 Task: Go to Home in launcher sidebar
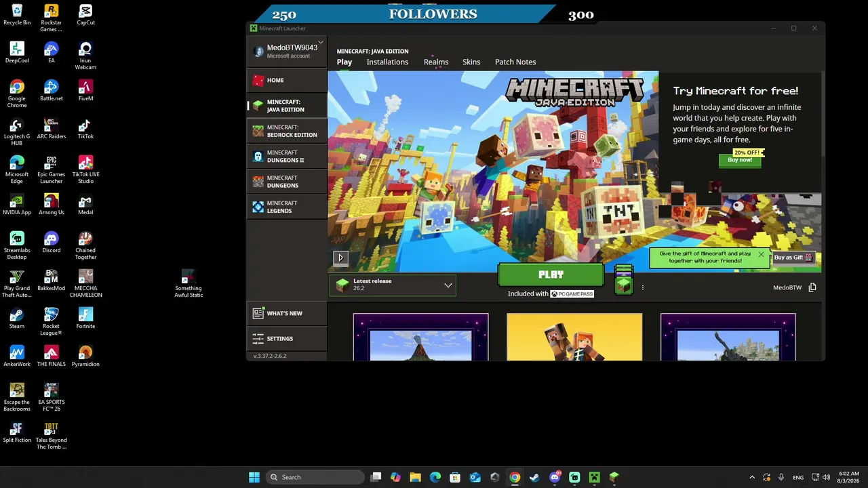click(x=287, y=80)
